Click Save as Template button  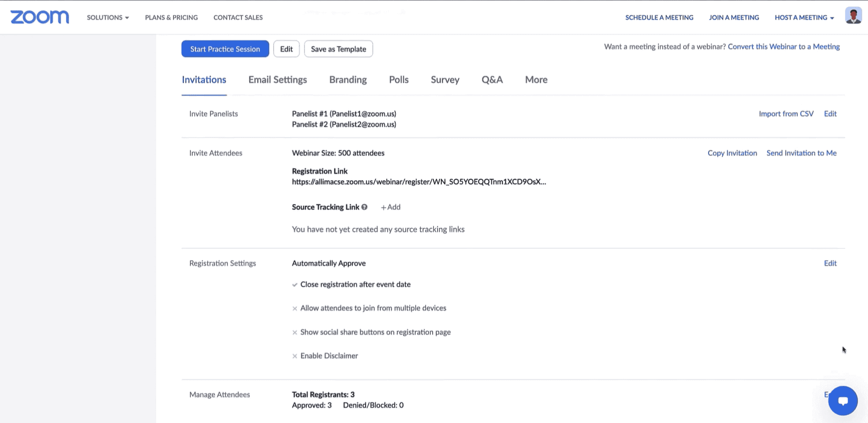338,49
